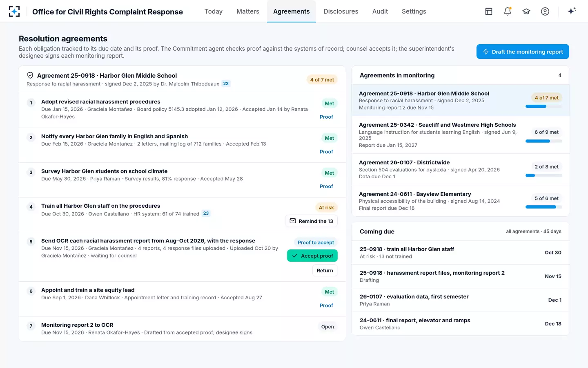Open the user account icon

click(x=545, y=11)
